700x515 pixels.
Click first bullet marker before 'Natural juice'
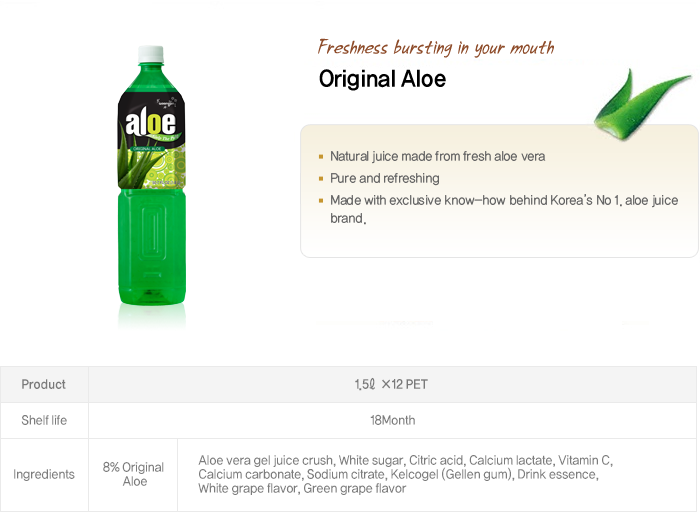[321, 157]
